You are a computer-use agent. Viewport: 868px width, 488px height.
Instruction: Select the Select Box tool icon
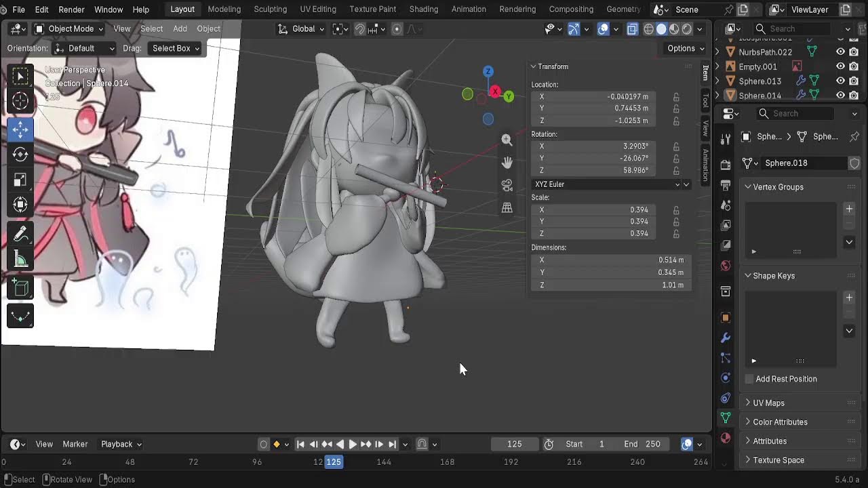click(20, 76)
